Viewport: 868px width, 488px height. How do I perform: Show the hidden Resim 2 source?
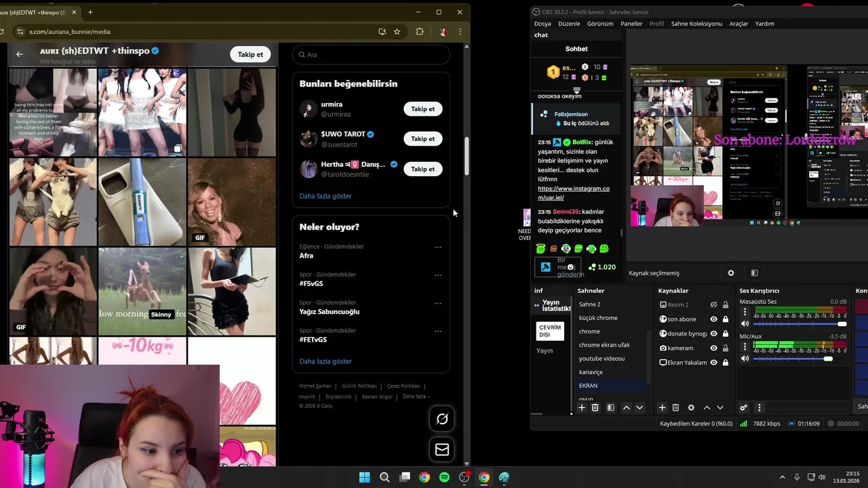click(x=713, y=305)
